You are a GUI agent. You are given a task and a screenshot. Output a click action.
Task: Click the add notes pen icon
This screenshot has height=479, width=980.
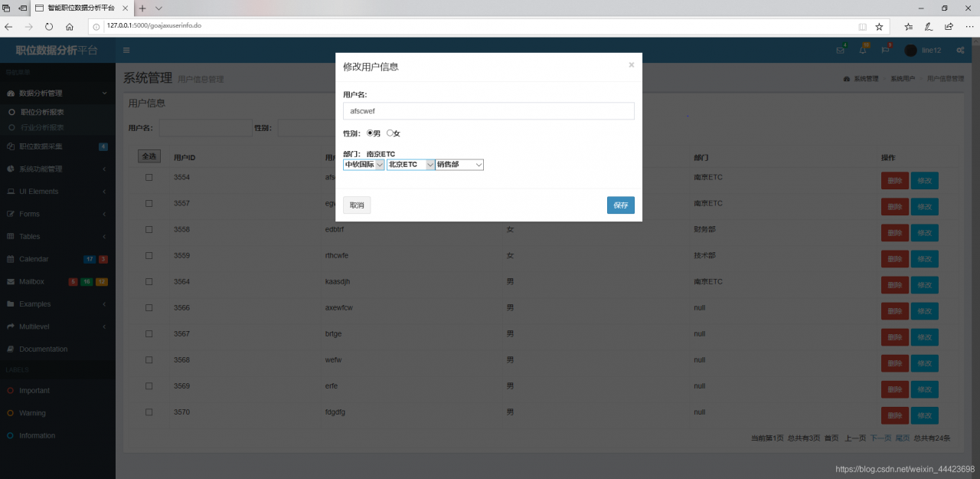[x=929, y=26]
